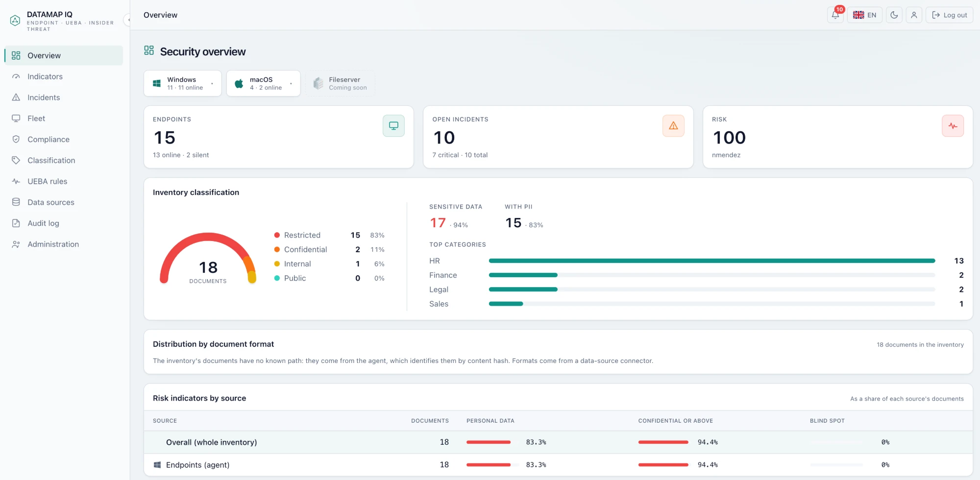Expand the macOS card chevron
The width and height of the screenshot is (980, 480).
coord(291,84)
